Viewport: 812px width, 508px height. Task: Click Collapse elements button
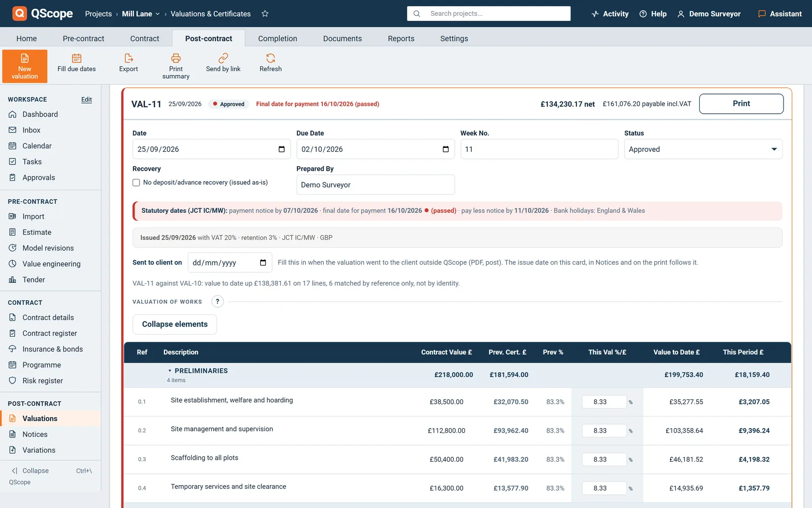(175, 324)
